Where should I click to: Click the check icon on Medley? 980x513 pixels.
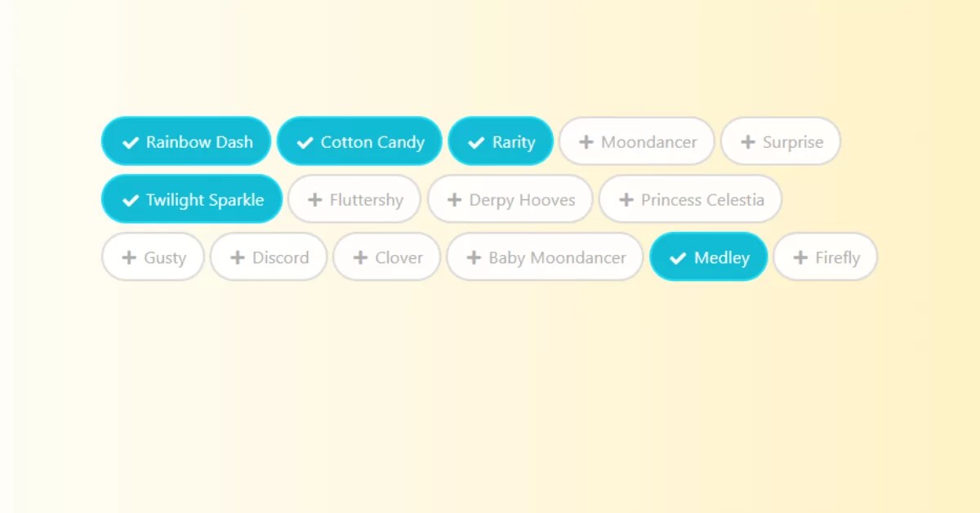[x=677, y=256]
